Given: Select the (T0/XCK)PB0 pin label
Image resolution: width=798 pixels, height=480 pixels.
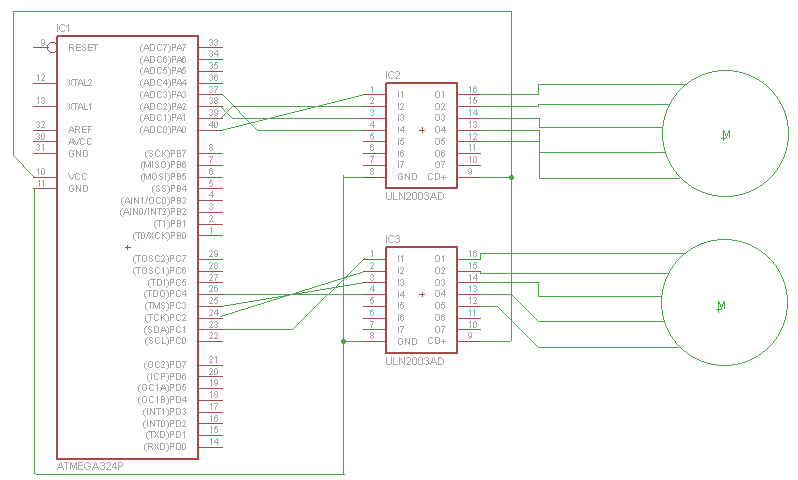Looking at the screenshot, I should pos(159,236).
